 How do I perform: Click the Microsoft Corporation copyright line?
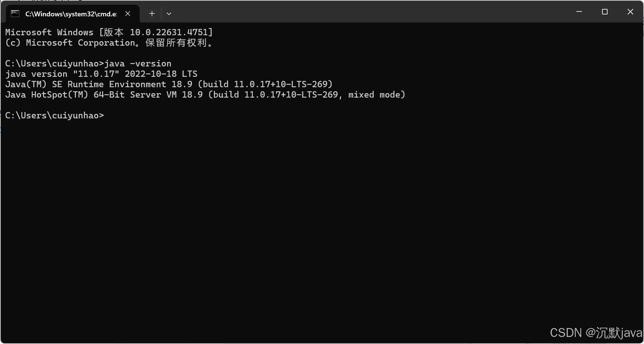[109, 43]
